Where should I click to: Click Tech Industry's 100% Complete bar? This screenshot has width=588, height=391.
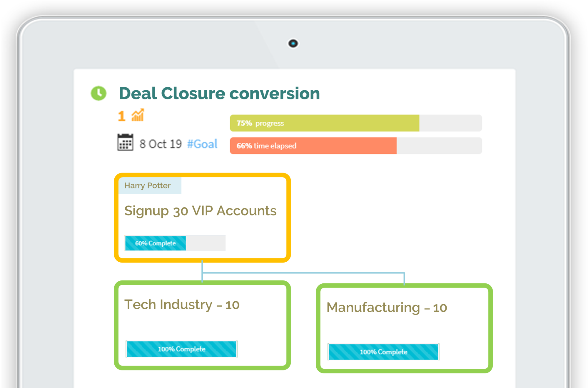tap(181, 349)
